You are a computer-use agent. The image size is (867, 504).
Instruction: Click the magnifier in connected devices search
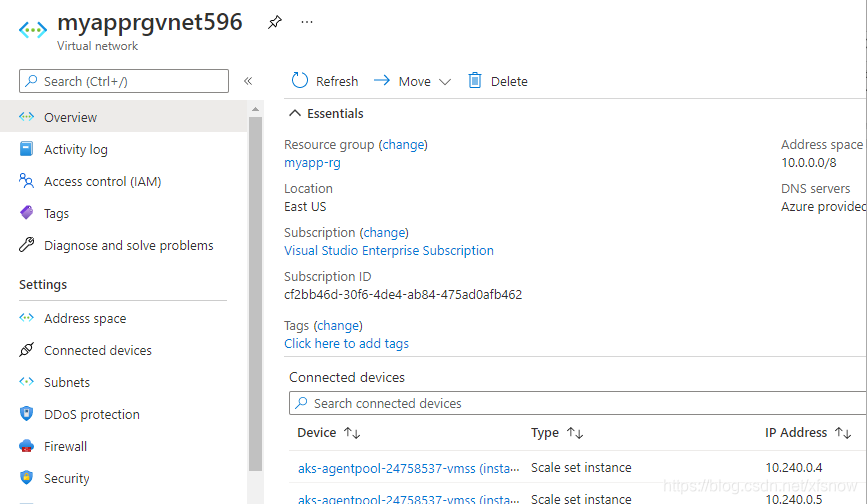(x=301, y=403)
